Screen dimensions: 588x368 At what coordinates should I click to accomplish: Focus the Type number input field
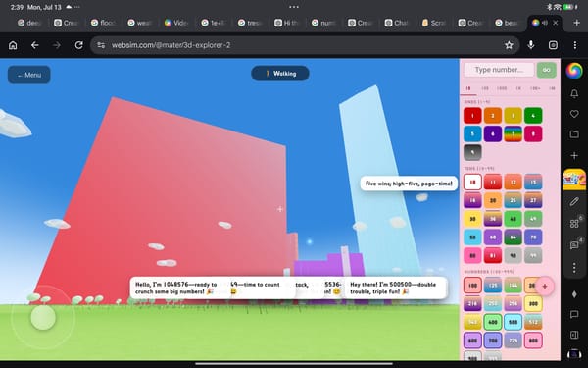click(x=499, y=70)
